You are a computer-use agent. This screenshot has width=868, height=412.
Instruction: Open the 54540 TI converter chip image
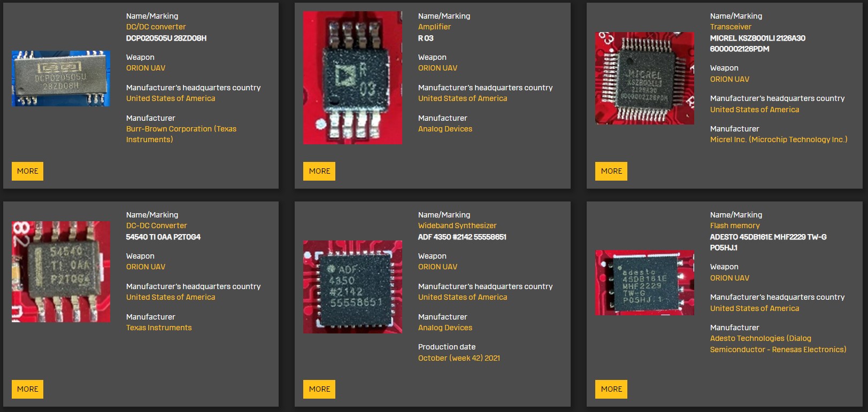[60, 271]
